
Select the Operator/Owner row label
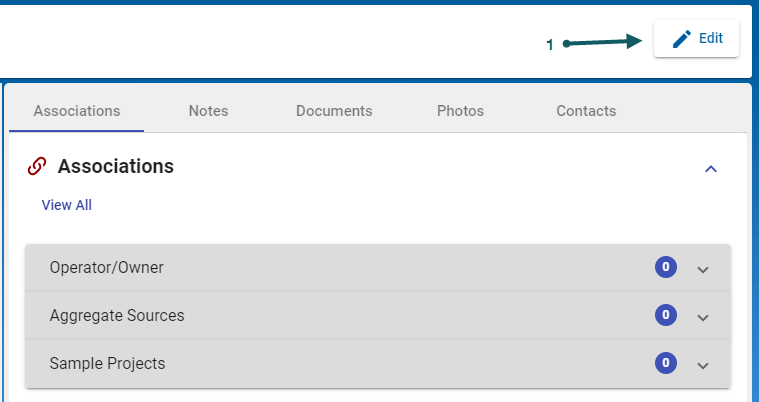pos(107,267)
